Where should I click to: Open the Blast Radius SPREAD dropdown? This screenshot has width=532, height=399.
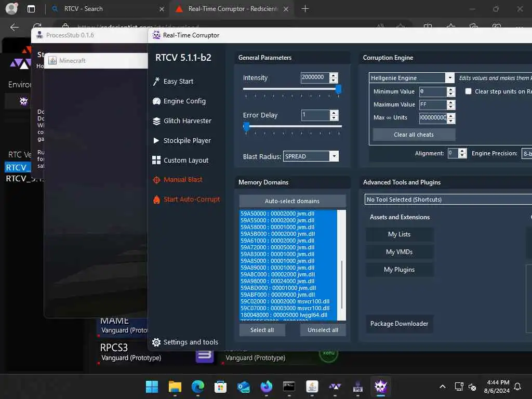click(x=334, y=156)
